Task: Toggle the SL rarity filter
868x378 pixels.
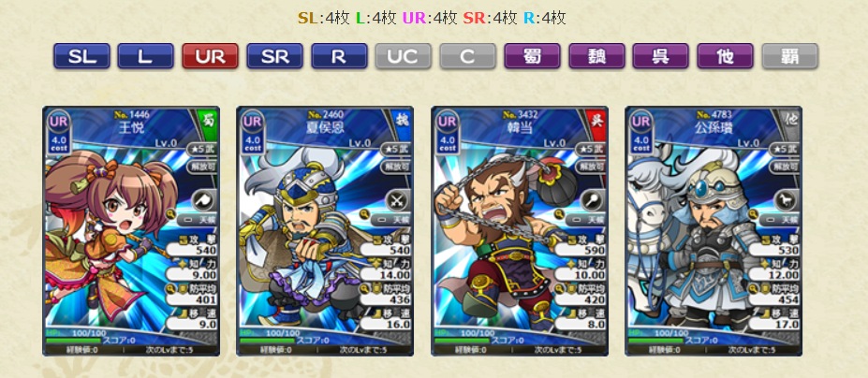Action: point(81,56)
